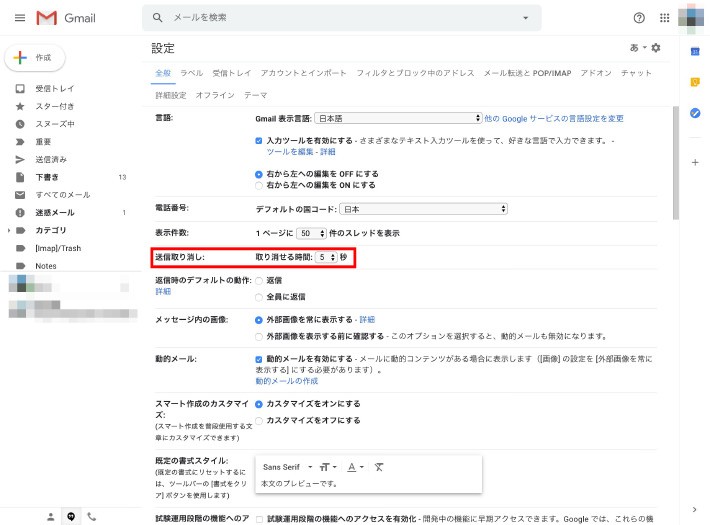Open the input tools あ selector
This screenshot has height=525, width=710.
click(638, 48)
